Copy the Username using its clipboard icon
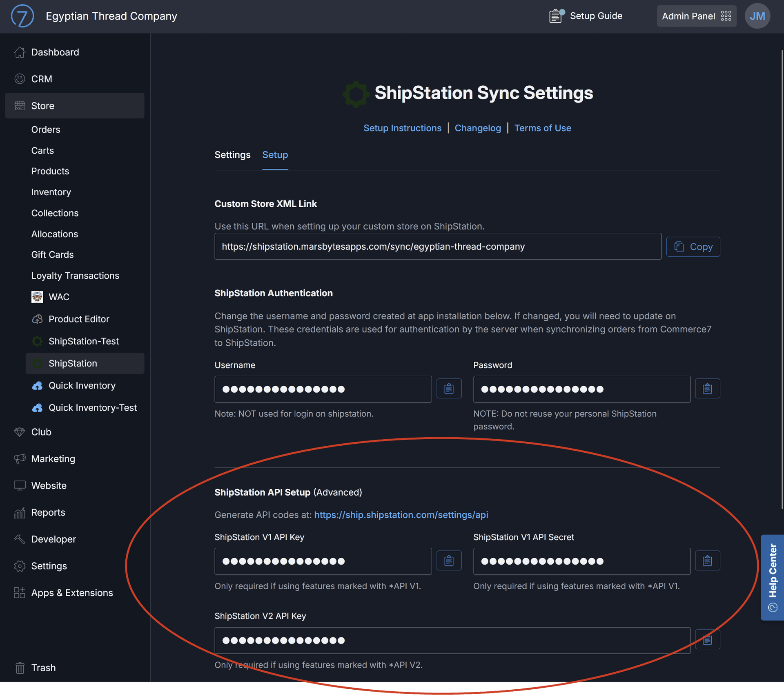This screenshot has height=695, width=784. click(x=449, y=388)
